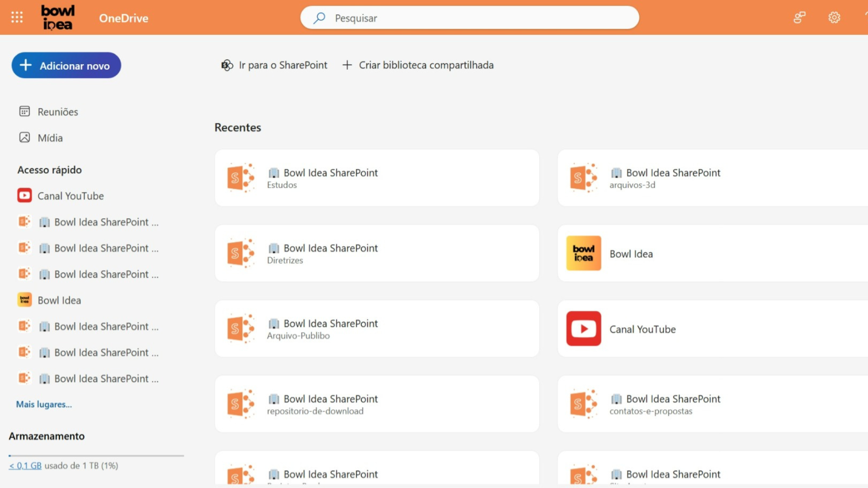868x488 pixels.
Task: Focus the Pesquisar search field
Action: pos(469,18)
